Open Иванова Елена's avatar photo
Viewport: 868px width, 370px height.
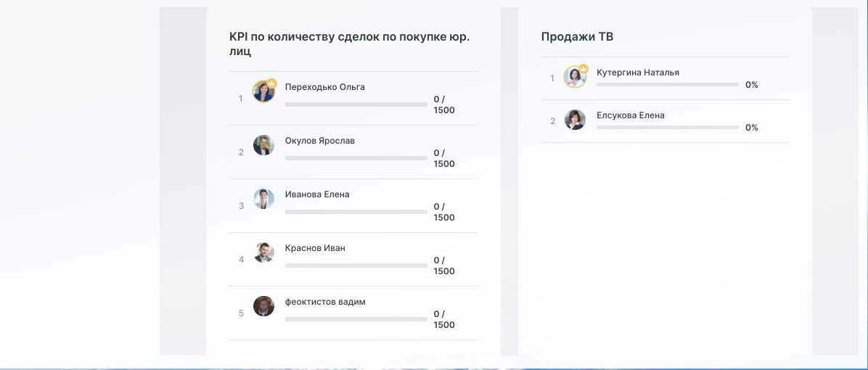pos(263,199)
